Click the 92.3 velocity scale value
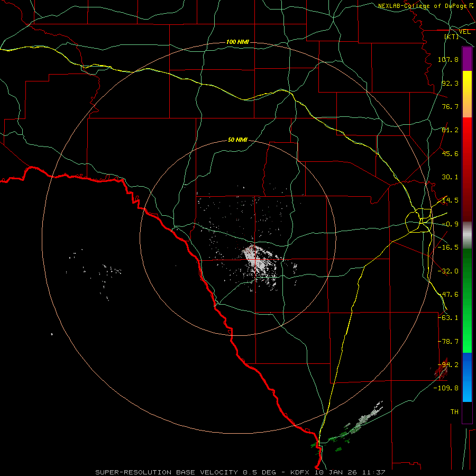Viewport: 476px width, 476px height. [x=450, y=83]
